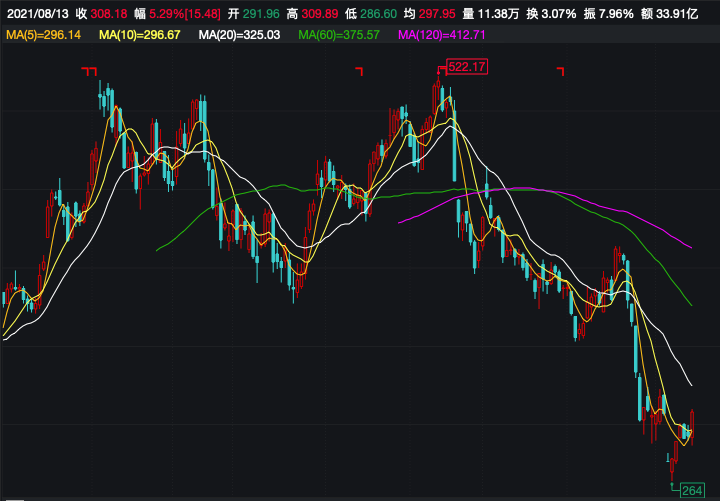Click the red corner marker left of the 522.17 peak

point(360,70)
